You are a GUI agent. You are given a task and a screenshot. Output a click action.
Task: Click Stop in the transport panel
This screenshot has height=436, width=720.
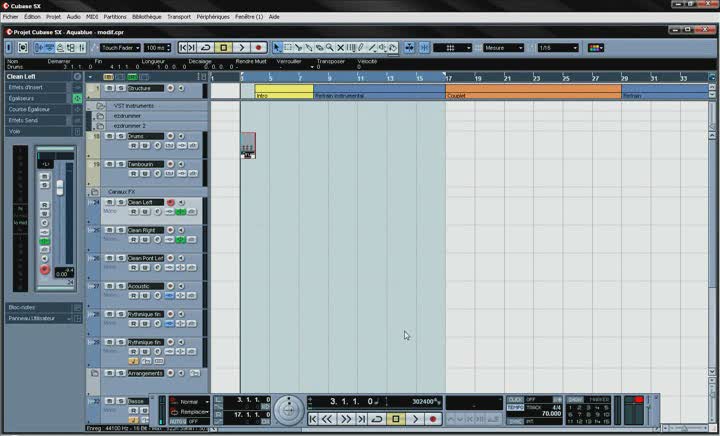coord(396,419)
